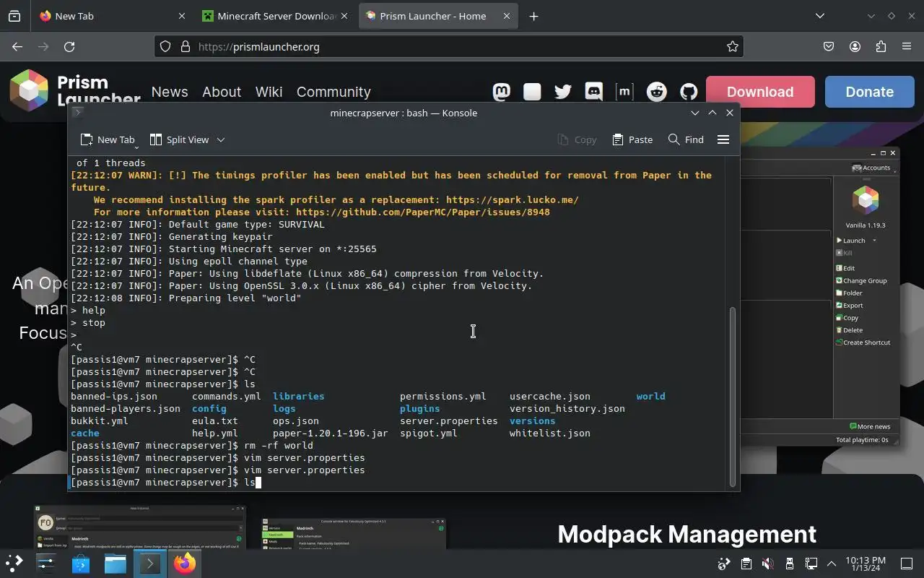
Task: Open KDE application launcher
Action: tap(14, 564)
